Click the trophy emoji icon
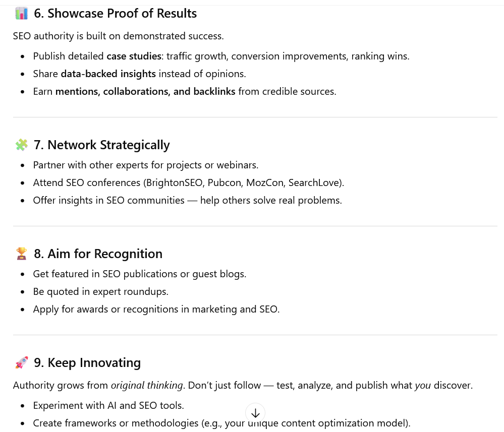 point(22,254)
